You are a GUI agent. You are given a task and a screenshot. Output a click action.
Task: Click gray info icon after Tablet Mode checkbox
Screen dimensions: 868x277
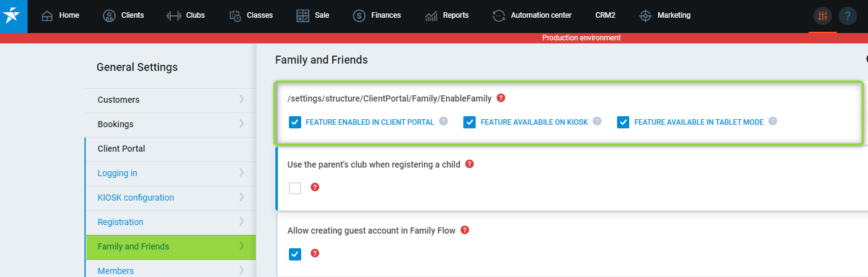773,122
